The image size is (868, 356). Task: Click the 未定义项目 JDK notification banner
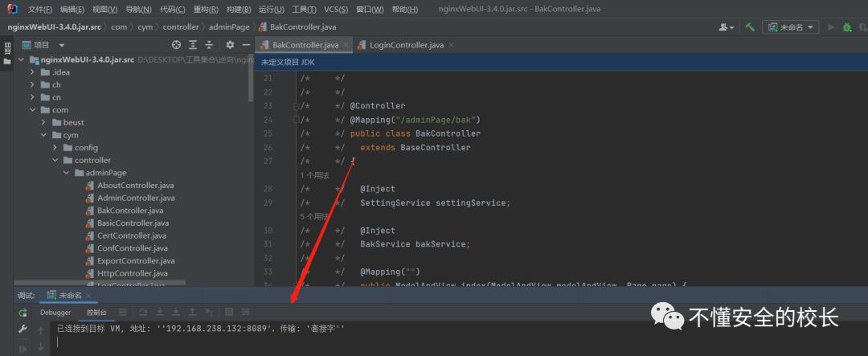[x=561, y=63]
